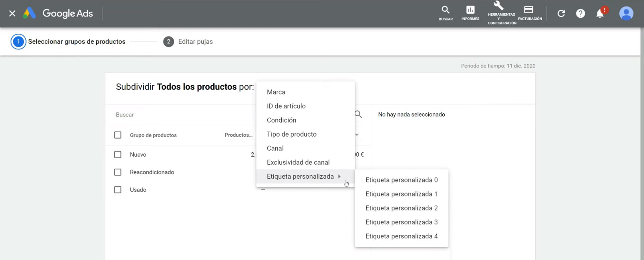Check the Reacondicionado product group

[118, 172]
